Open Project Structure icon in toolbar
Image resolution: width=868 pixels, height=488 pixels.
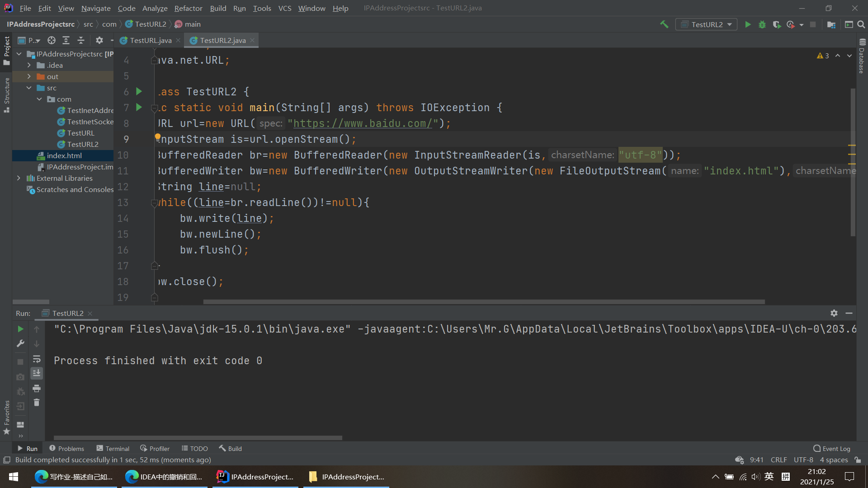[831, 24]
